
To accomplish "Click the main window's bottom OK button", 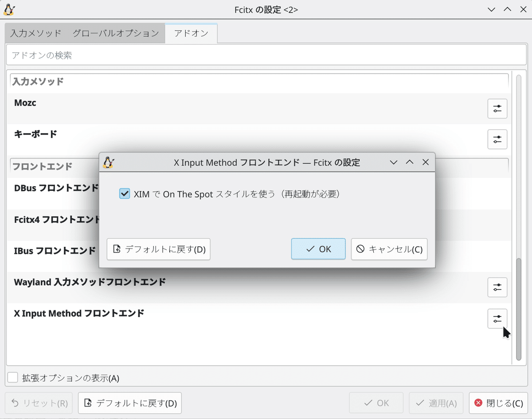I will pyautogui.click(x=376, y=403).
